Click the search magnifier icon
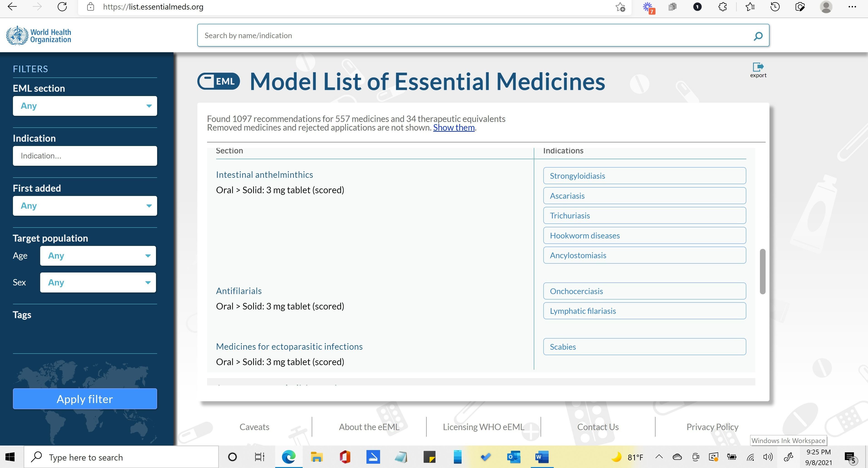Screen dimensions: 868x468 pos(758,36)
